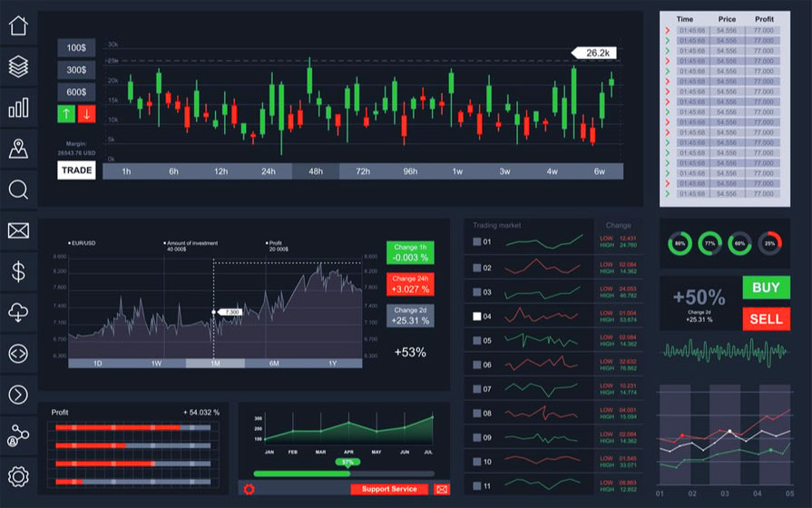This screenshot has height=508, width=812.
Task: Click the Support Service button
Action: click(389, 489)
